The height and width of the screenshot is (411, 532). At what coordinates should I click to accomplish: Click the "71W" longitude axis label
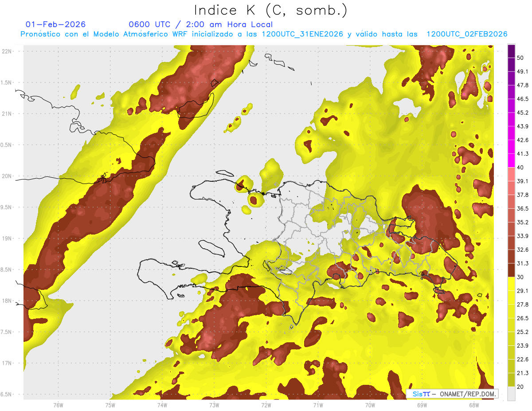318,405
